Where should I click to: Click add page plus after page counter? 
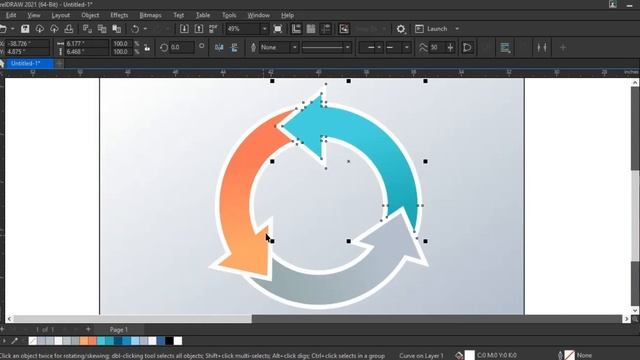point(88,329)
